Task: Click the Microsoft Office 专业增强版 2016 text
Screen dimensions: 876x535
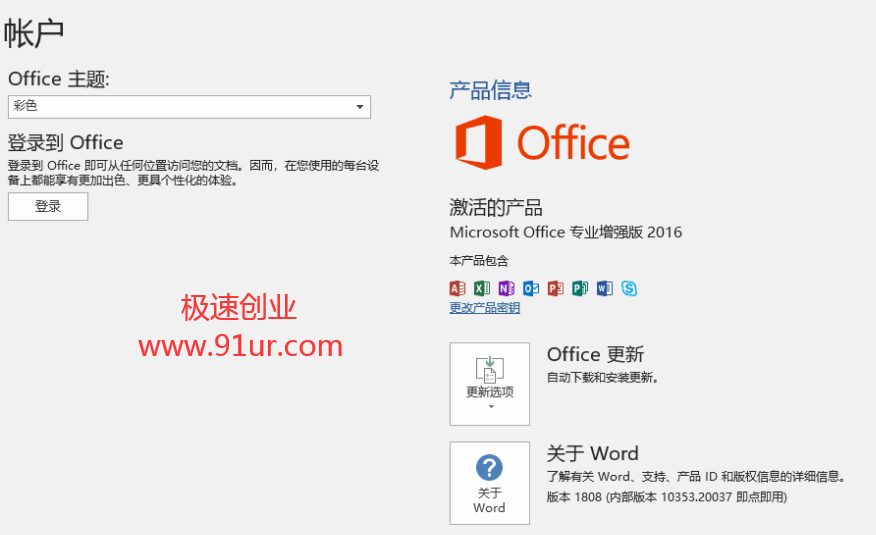Action: click(566, 232)
